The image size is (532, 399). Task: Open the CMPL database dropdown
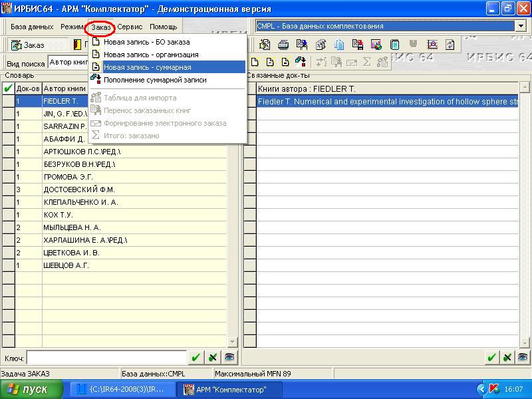[520, 27]
